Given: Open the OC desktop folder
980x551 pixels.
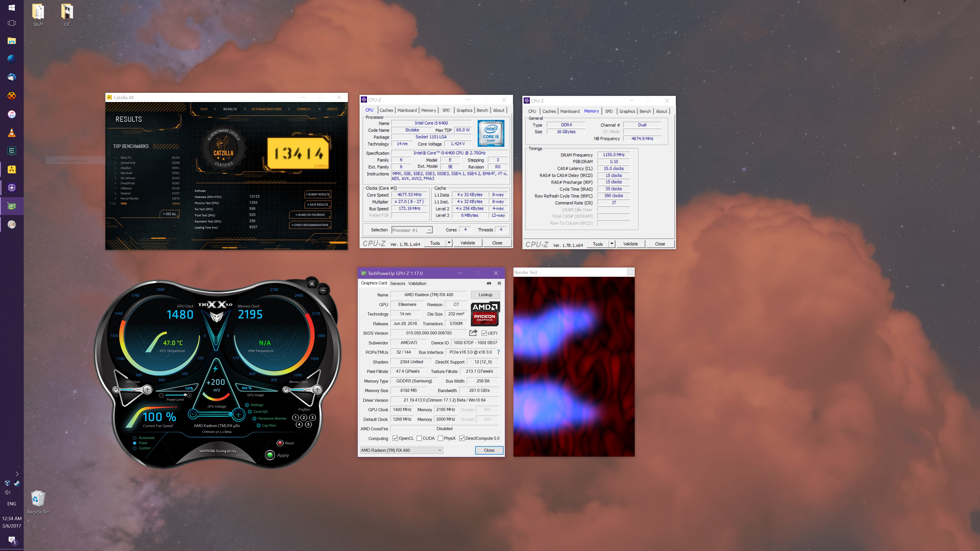Looking at the screenshot, I should (x=67, y=15).
